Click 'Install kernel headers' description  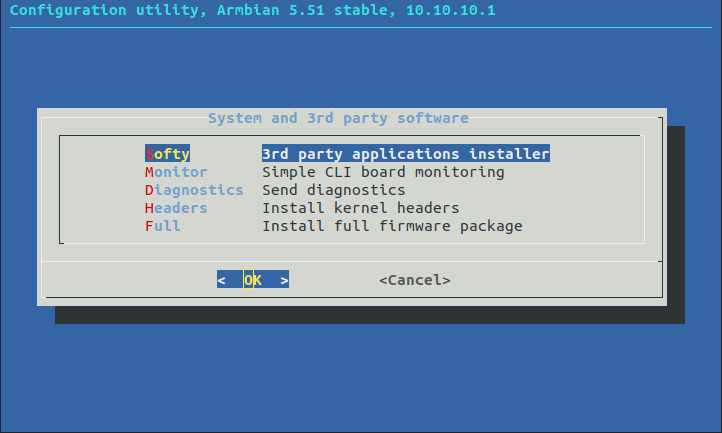361,208
